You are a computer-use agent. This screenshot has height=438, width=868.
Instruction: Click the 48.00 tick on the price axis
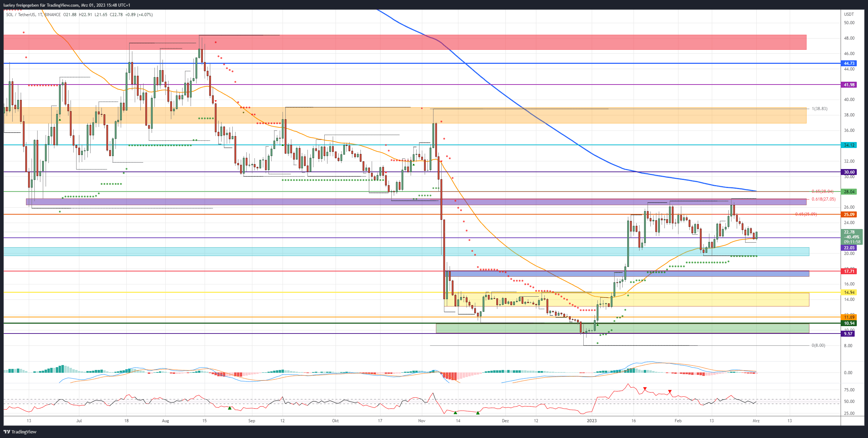click(849, 38)
